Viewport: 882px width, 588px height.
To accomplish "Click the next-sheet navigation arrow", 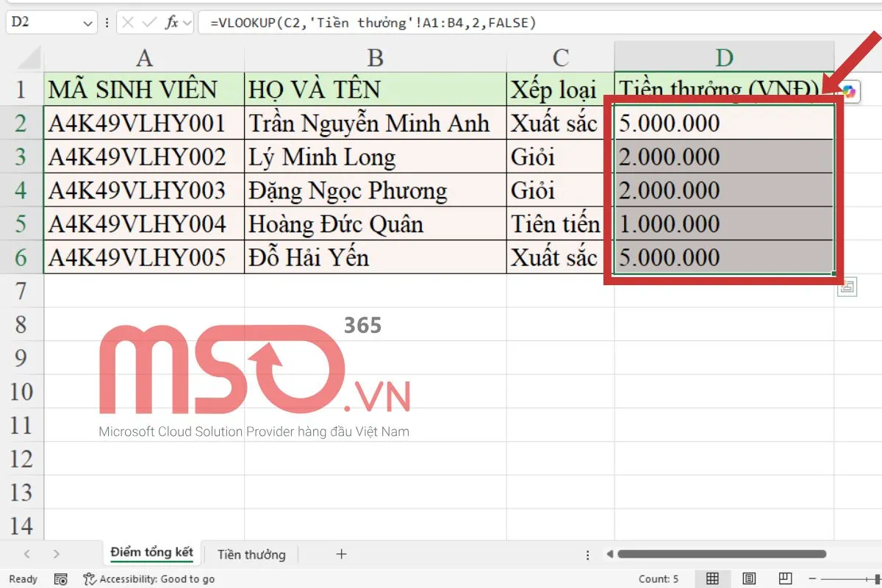I will (x=57, y=555).
